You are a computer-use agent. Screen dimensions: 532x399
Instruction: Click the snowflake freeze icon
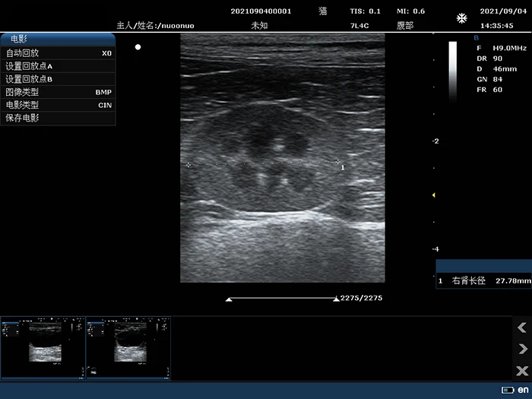pos(461,18)
